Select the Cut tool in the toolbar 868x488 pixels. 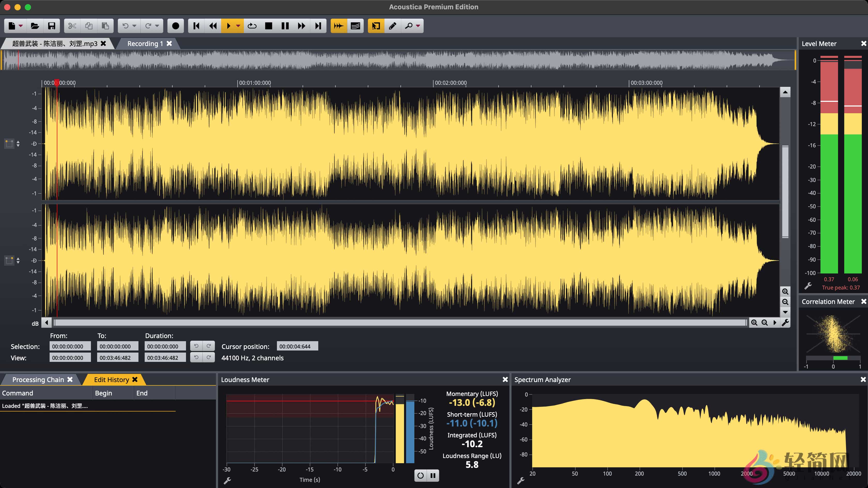[72, 26]
